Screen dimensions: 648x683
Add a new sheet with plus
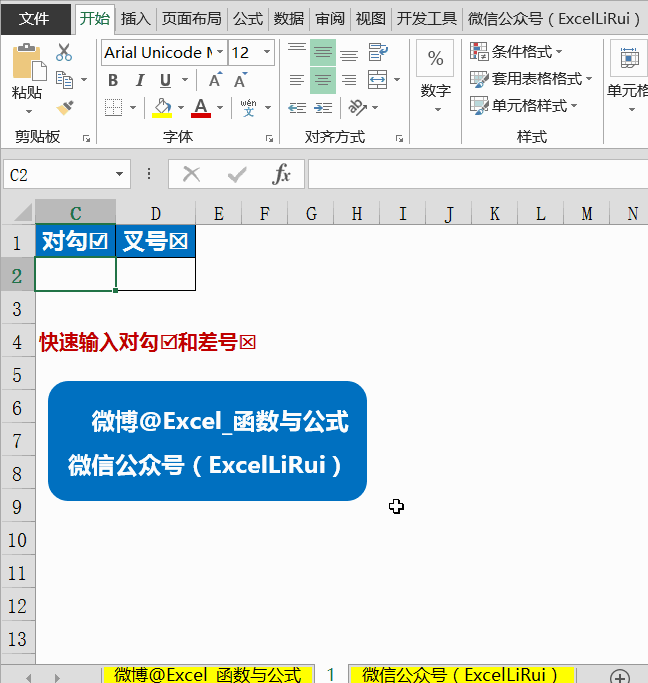click(x=620, y=676)
